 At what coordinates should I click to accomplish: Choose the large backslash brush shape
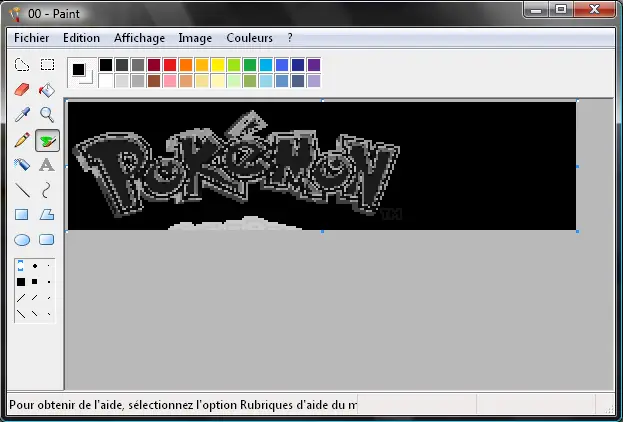pyautogui.click(x=21, y=314)
